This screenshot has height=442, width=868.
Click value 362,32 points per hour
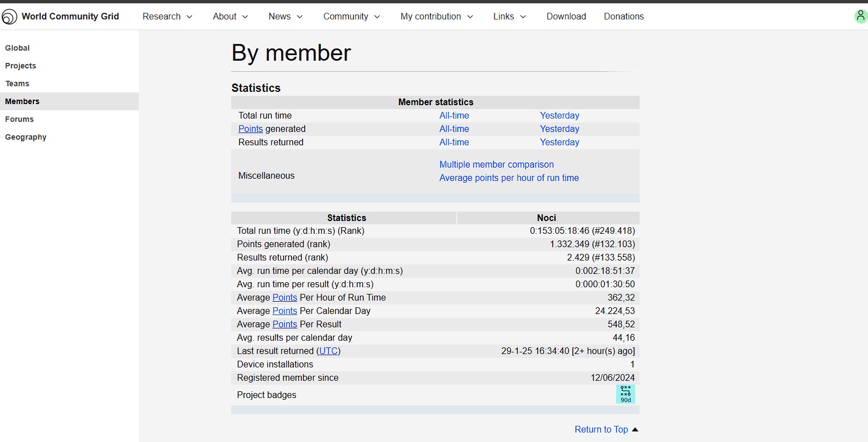621,297
